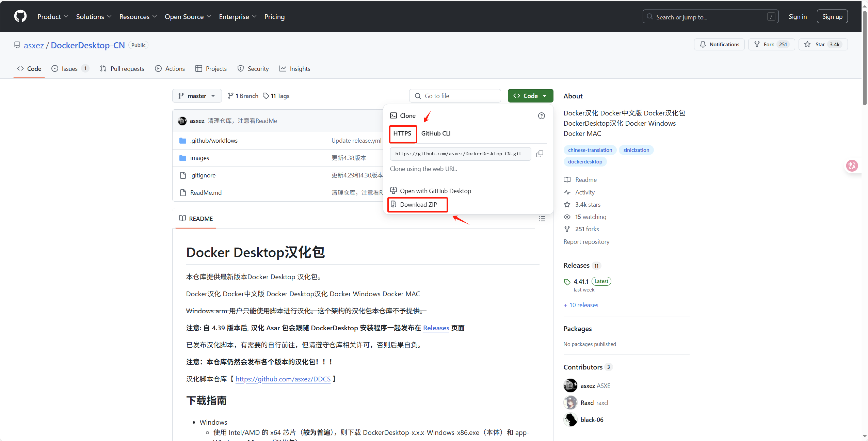Collapse the green Code dropdown
Screen dimensions: 868x441
tap(530, 96)
